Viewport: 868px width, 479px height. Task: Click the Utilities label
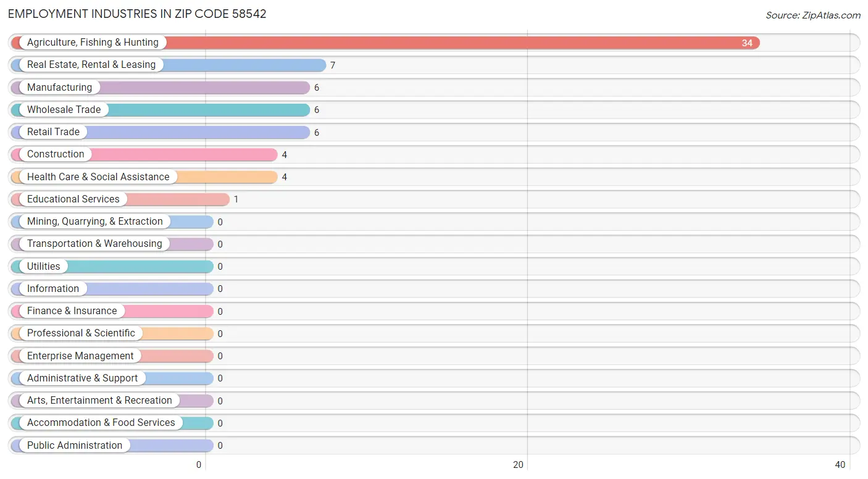(44, 267)
